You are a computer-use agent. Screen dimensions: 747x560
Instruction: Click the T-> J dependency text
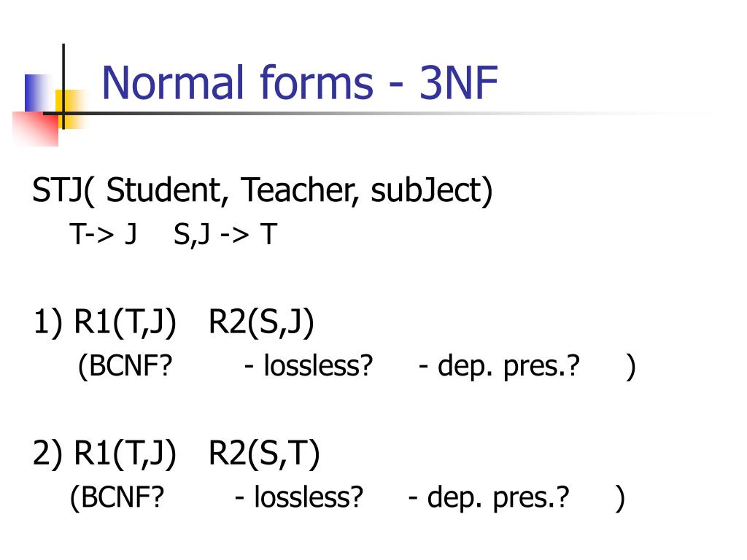coord(104,234)
